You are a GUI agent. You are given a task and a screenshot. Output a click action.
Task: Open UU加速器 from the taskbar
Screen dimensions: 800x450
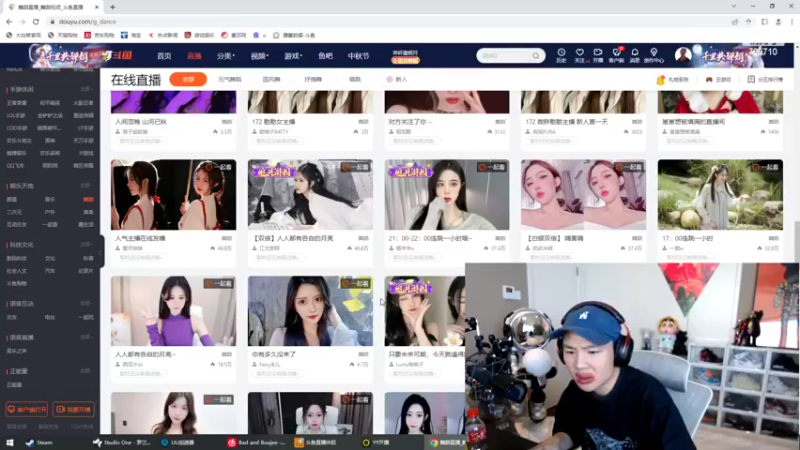(178, 442)
